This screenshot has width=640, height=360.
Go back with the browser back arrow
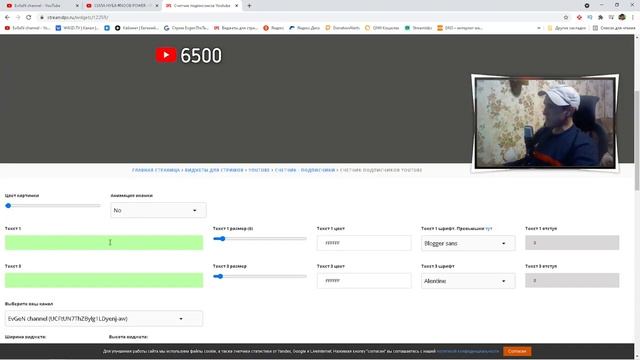[7, 18]
